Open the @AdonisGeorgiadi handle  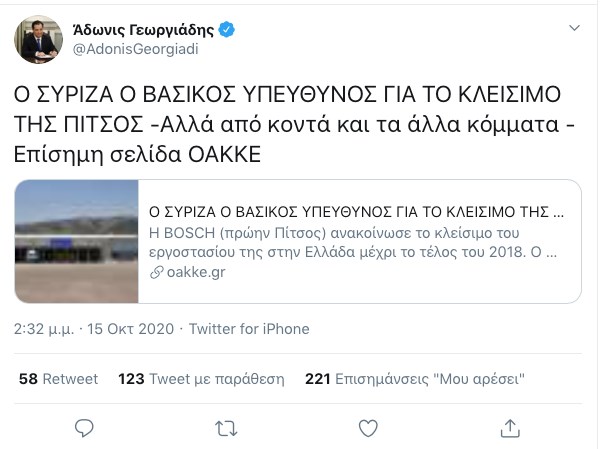coord(135,49)
